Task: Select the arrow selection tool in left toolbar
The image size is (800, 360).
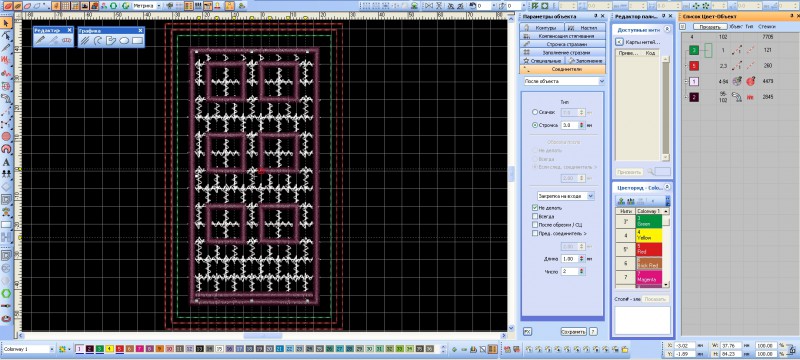Action: point(6,23)
